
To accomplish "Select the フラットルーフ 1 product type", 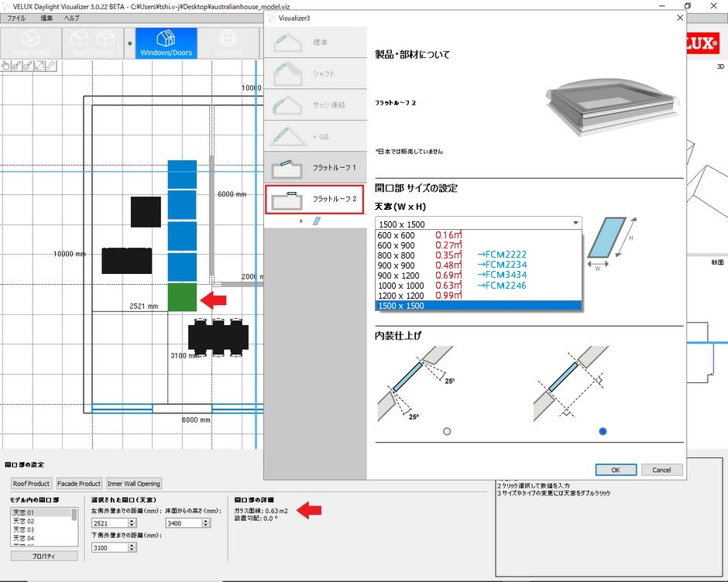I will click(x=315, y=167).
